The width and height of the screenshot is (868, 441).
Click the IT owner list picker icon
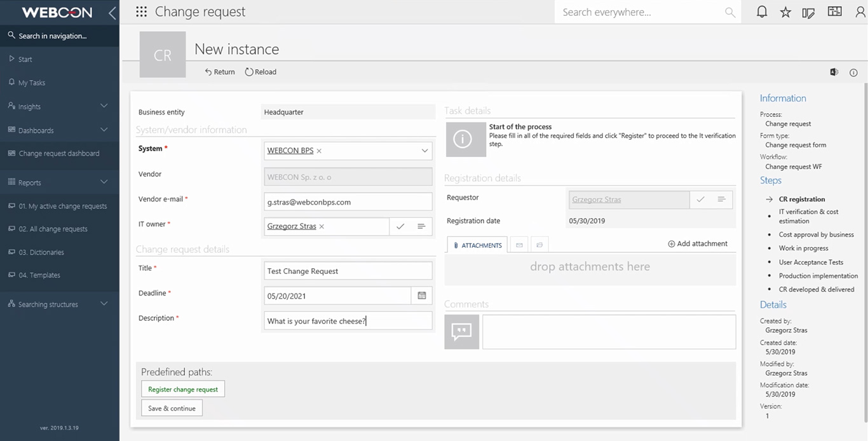pos(421,226)
